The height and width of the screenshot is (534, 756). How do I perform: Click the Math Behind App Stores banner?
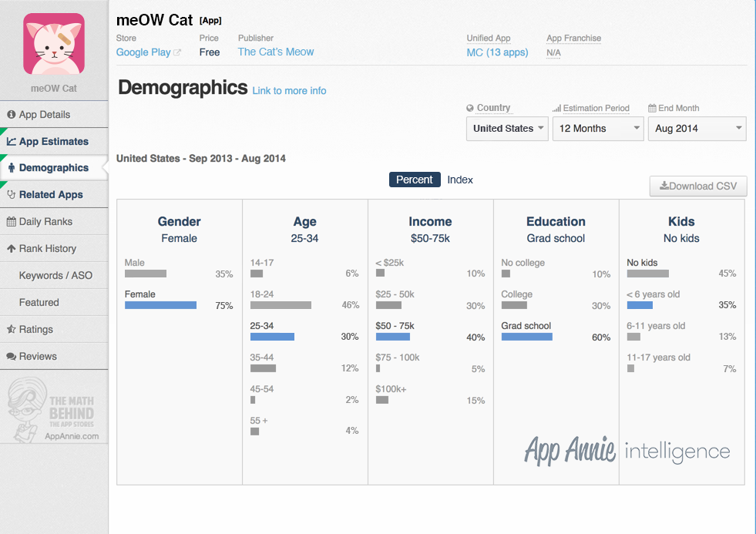tap(53, 410)
